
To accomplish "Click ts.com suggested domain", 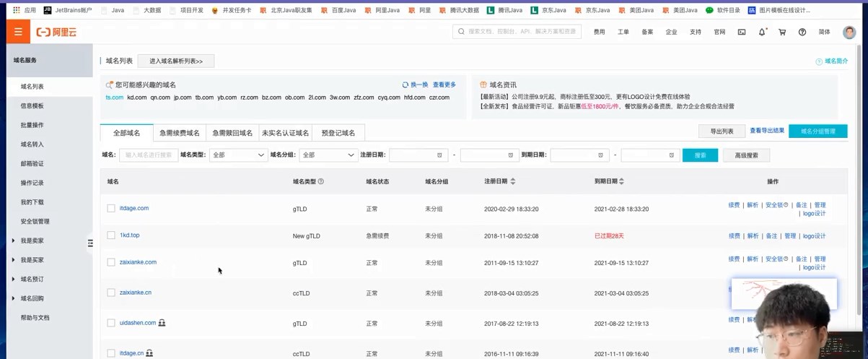I will pyautogui.click(x=114, y=98).
